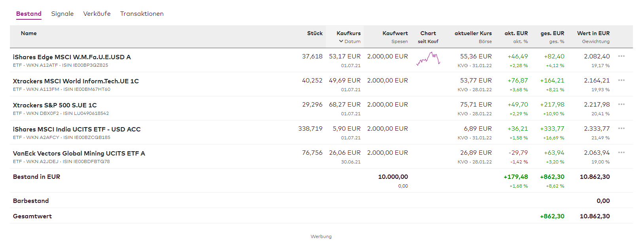
Task: Open VanEck Vectors Global Mining UCITS ETF
Action: coord(79,154)
